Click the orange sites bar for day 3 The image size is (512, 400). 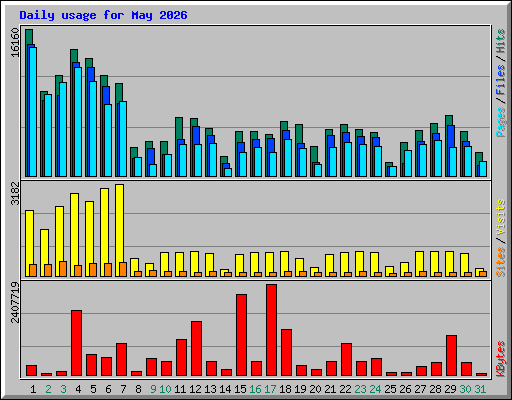(63, 269)
